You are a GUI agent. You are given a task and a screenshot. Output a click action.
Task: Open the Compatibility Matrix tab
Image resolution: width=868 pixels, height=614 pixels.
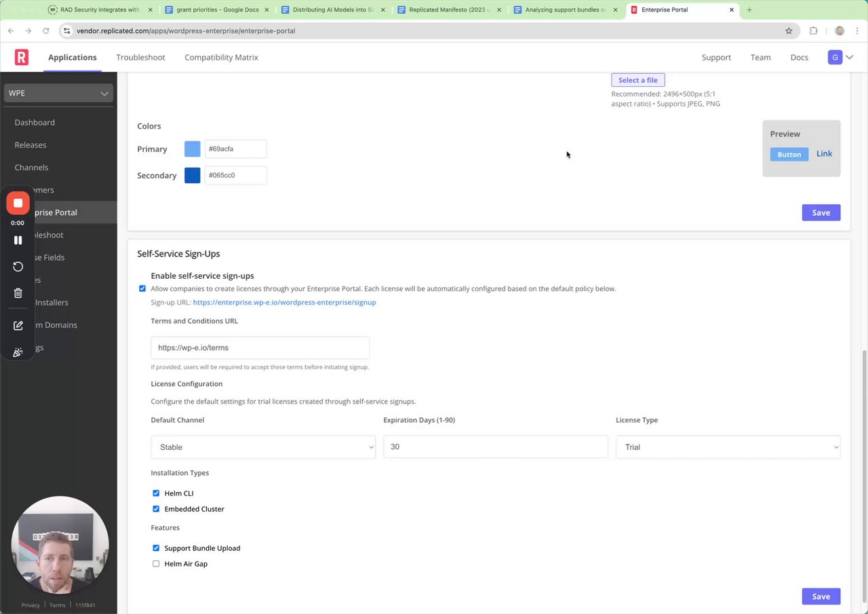221,58
